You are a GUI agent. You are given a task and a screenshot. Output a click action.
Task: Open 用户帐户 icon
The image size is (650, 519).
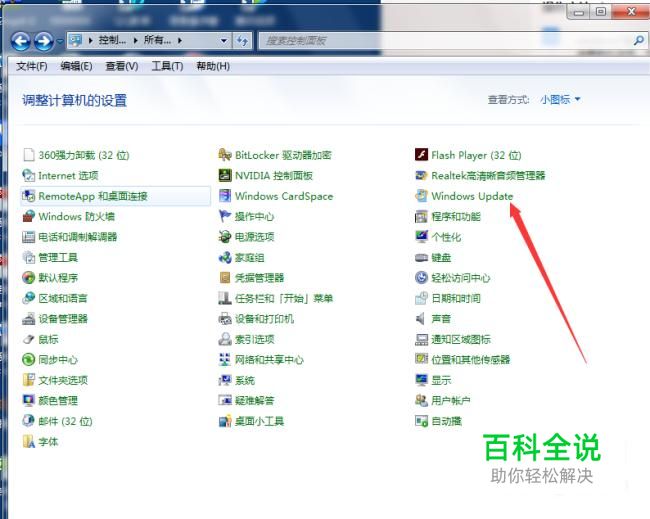tap(421, 400)
